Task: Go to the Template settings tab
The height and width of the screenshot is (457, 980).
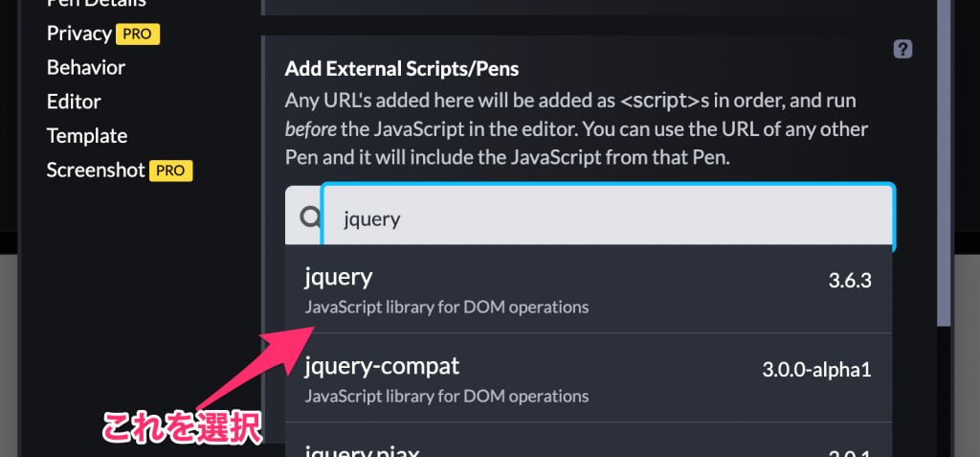Action: pos(87,136)
